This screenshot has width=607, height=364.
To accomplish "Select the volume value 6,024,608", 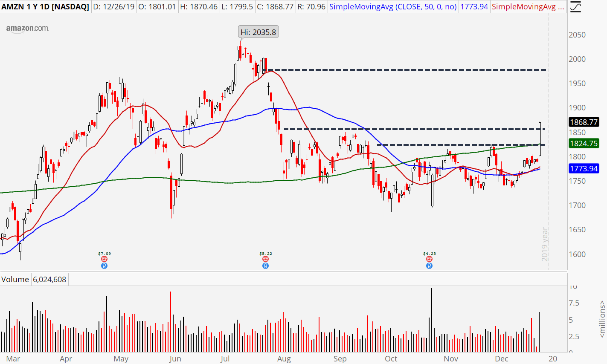I will point(49,280).
